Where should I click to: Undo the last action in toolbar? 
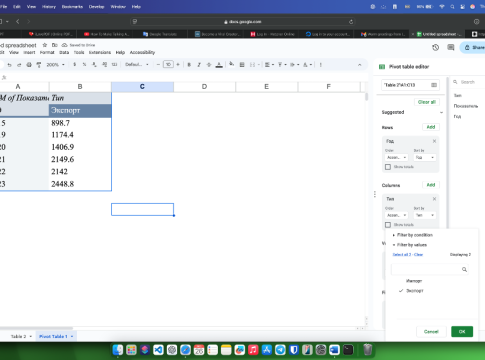tap(9, 65)
